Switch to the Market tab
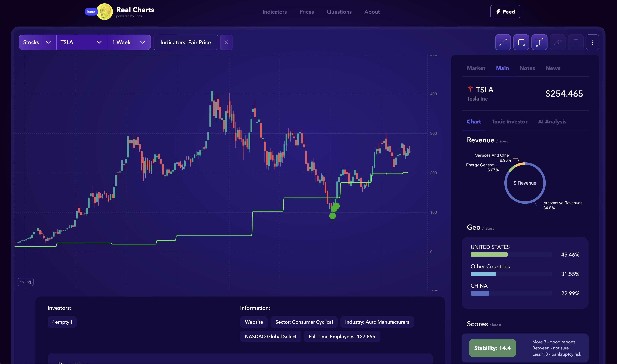617x364 pixels. pyautogui.click(x=476, y=68)
